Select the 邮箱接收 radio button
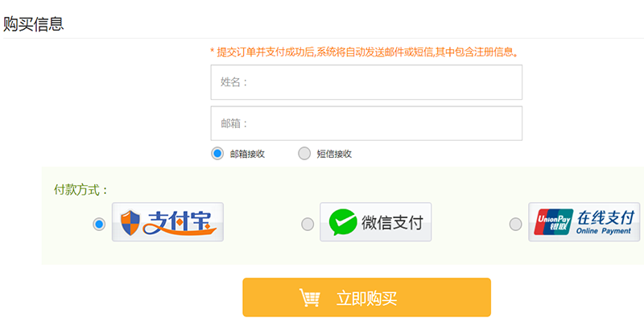The image size is (644, 322). 217,154
